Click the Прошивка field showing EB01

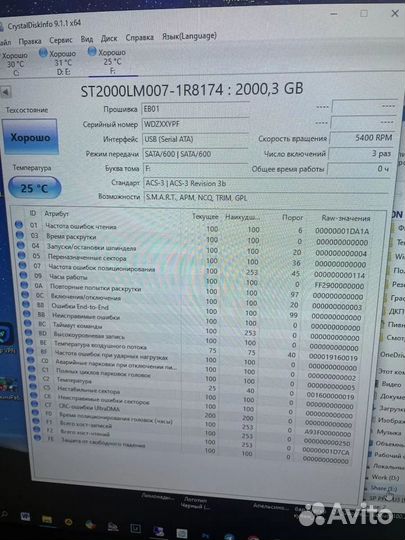pyautogui.click(x=195, y=109)
